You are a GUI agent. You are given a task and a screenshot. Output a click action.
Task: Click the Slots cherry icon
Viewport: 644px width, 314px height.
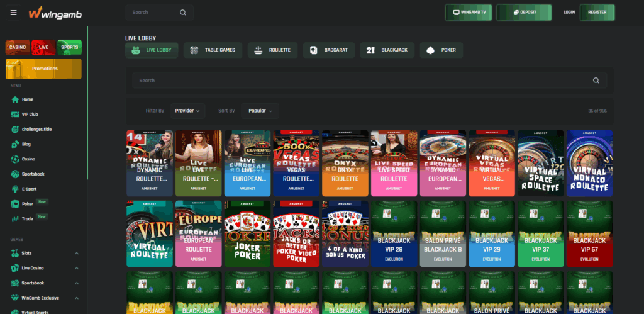15,253
